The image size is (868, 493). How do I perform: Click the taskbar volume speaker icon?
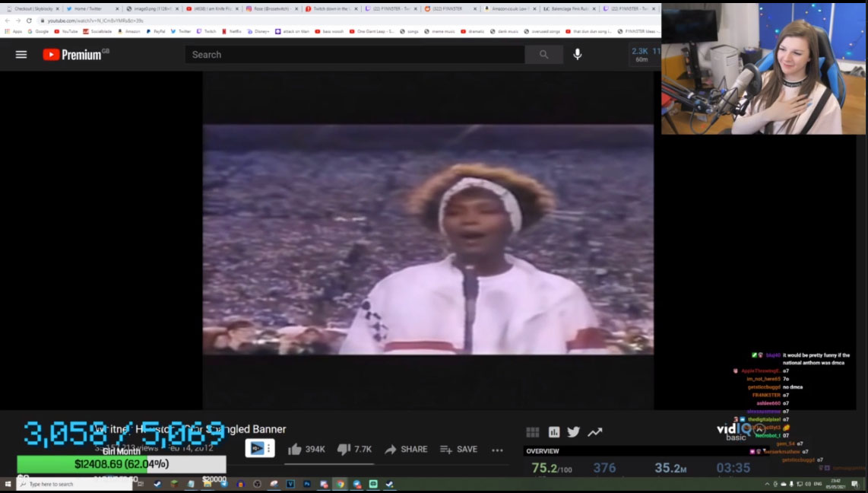(x=808, y=484)
